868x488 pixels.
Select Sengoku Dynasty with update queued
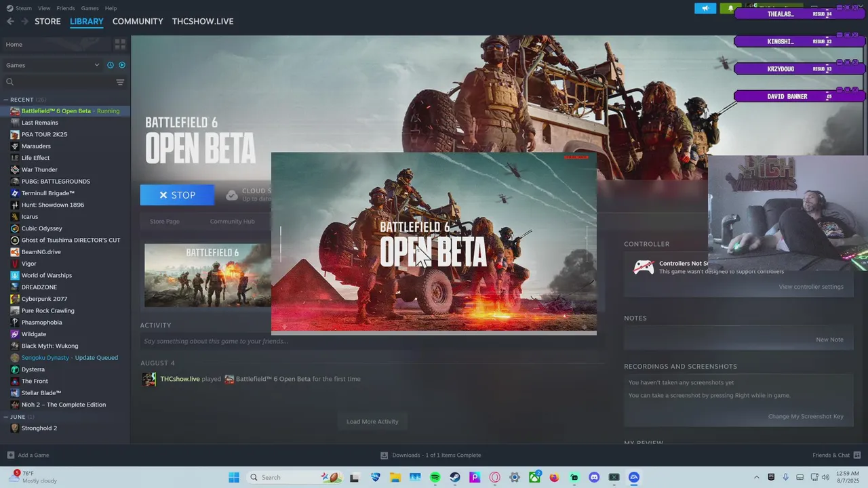(x=69, y=357)
